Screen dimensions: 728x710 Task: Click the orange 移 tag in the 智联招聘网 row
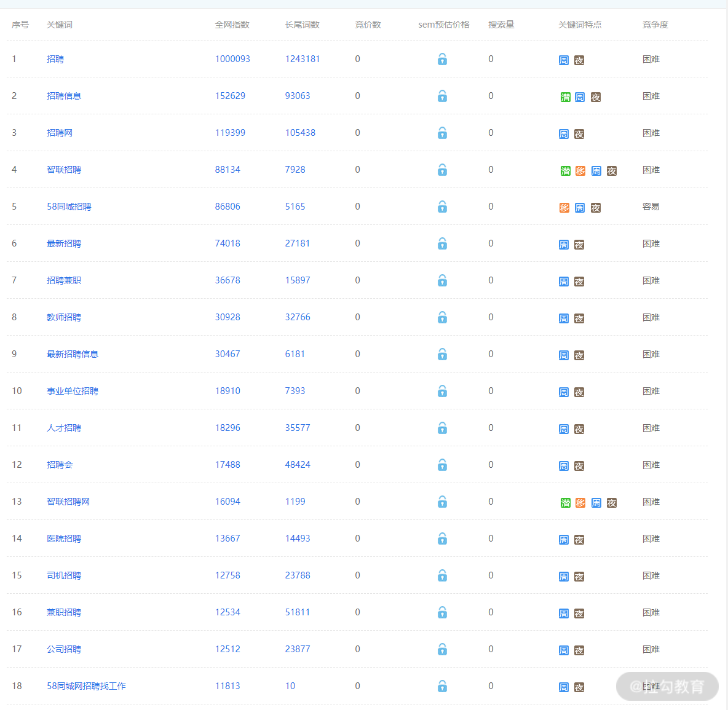[x=580, y=503]
